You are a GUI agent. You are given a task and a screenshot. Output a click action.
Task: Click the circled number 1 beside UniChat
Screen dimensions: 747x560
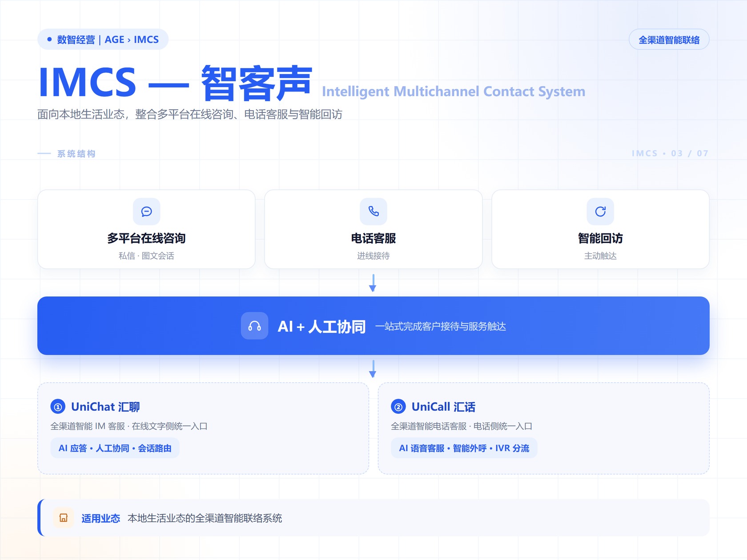click(x=58, y=407)
